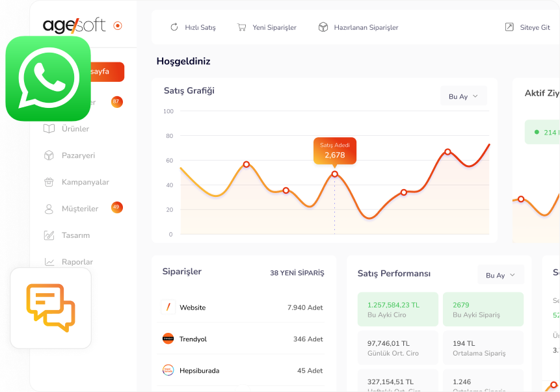The image size is (560, 392).
Task: Open the Tasarım menu item
Action: (75, 235)
